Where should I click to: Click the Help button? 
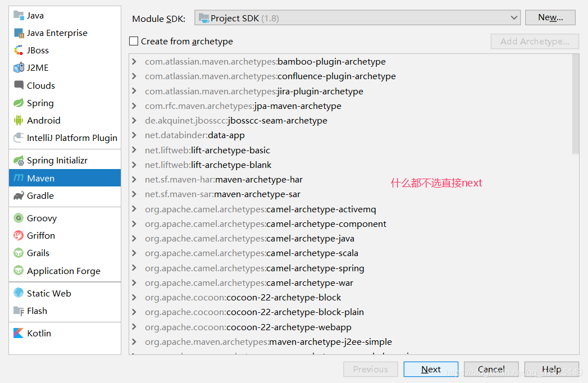[x=551, y=370]
